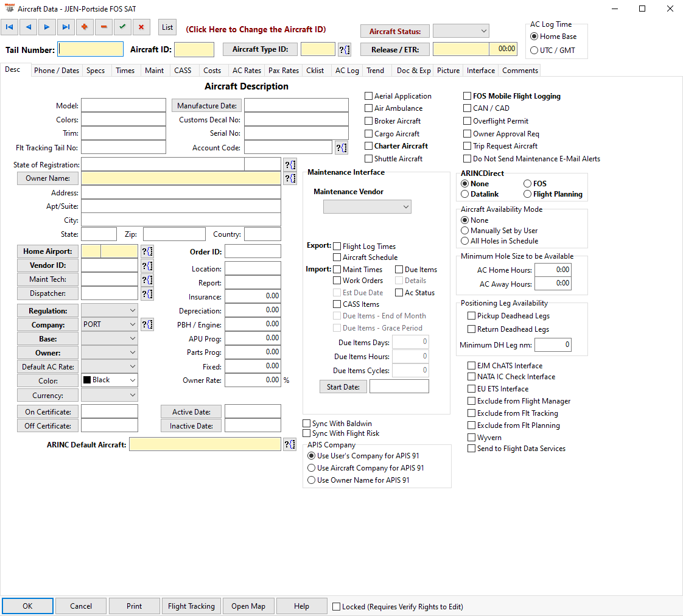
Task: Click the Flight Tracking button
Action: [x=191, y=606]
